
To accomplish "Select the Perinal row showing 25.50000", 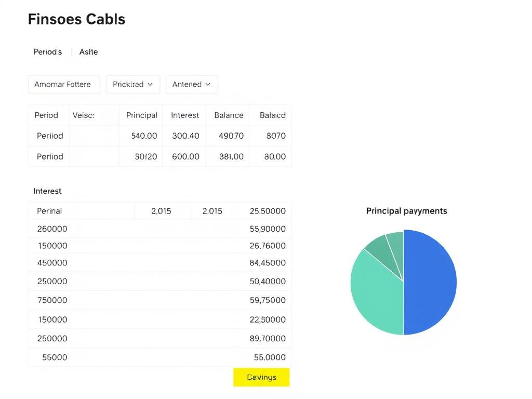I will (156, 211).
